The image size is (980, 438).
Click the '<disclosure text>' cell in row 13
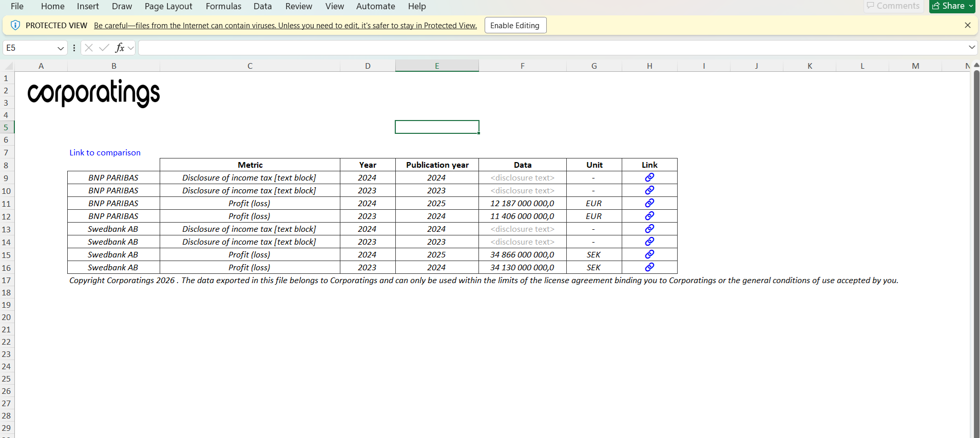(523, 229)
